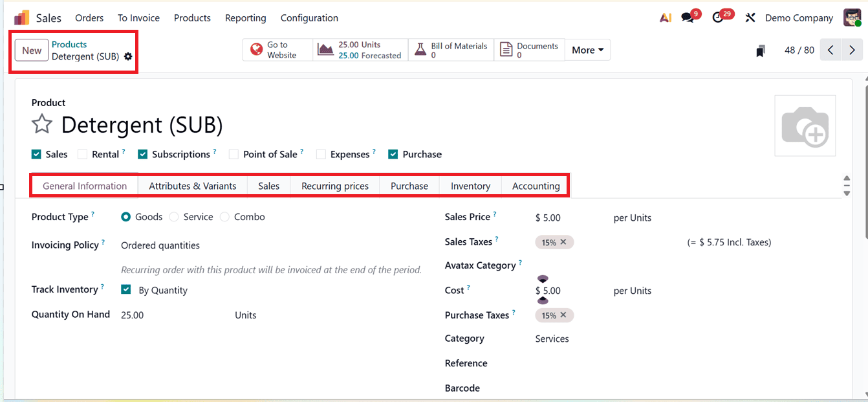Viewport: 868px width, 402px height.
Task: Switch to the Recurring prices tab
Action: [x=334, y=186]
